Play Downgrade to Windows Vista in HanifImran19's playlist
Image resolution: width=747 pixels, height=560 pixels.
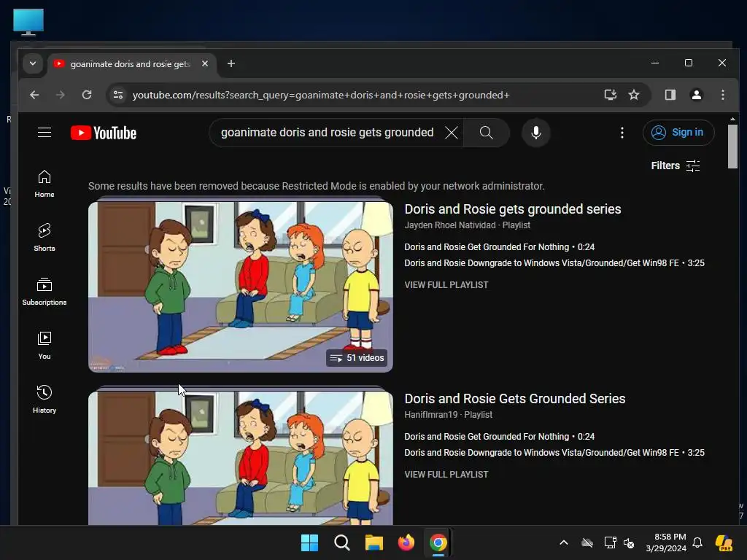click(554, 453)
